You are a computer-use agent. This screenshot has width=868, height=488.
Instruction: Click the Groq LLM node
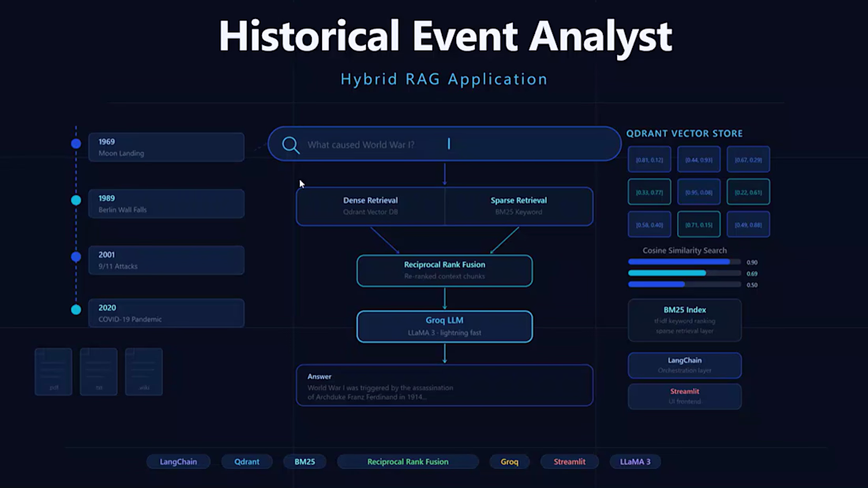(x=444, y=327)
